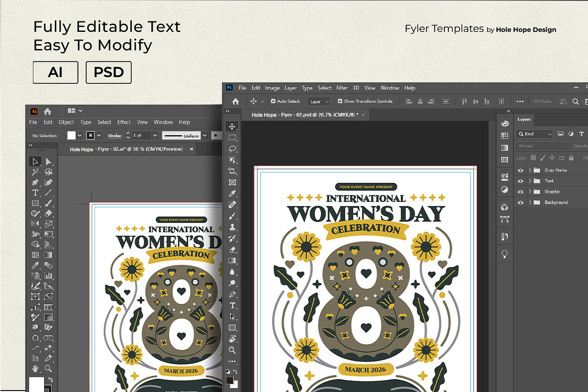Select Illustrator's Direct Selection tool
This screenshot has height=392, width=588.
[49, 162]
